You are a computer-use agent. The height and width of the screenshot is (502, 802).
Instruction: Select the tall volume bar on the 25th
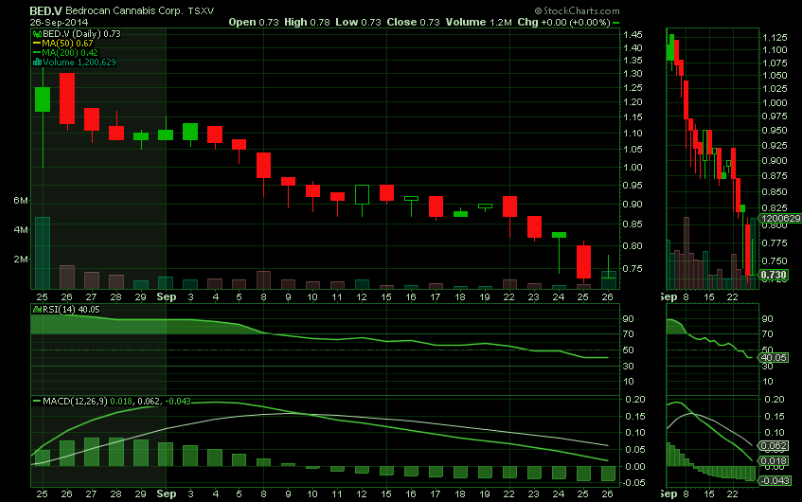(x=43, y=252)
